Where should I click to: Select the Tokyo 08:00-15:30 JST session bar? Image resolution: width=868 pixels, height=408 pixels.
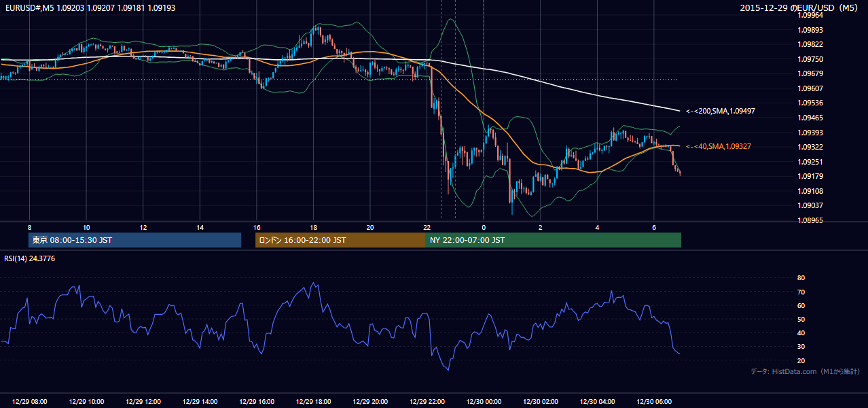(x=134, y=240)
